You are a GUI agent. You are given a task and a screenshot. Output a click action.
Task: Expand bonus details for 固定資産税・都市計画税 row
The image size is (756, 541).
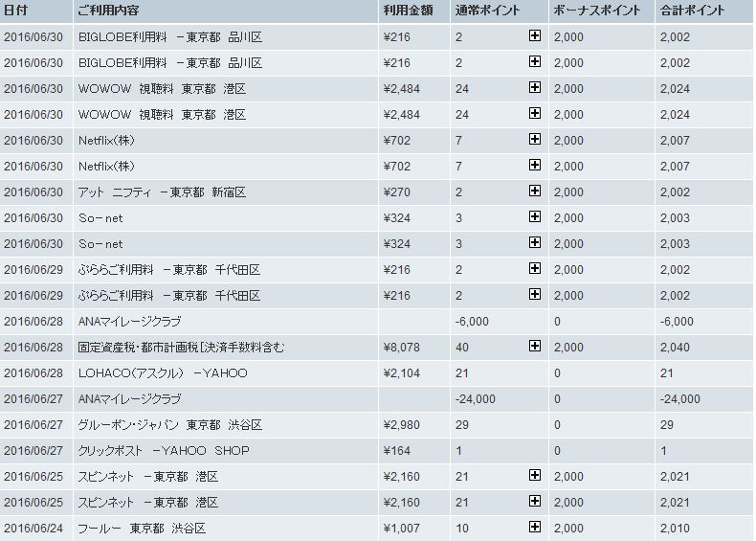tap(534, 346)
